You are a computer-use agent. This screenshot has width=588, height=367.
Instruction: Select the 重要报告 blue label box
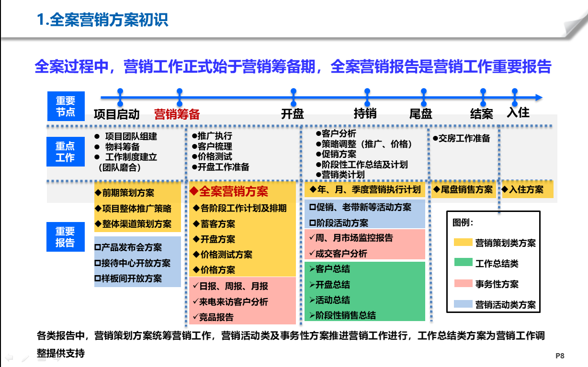click(66, 237)
